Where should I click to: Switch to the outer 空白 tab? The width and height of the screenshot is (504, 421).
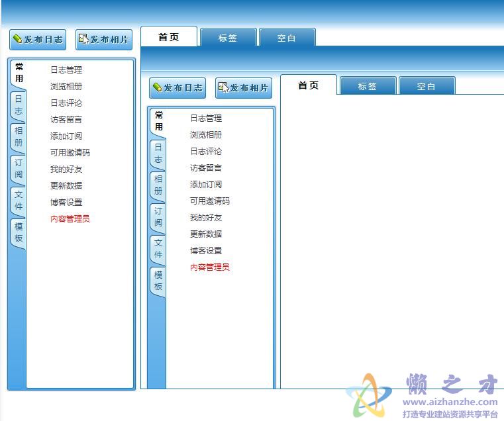287,38
